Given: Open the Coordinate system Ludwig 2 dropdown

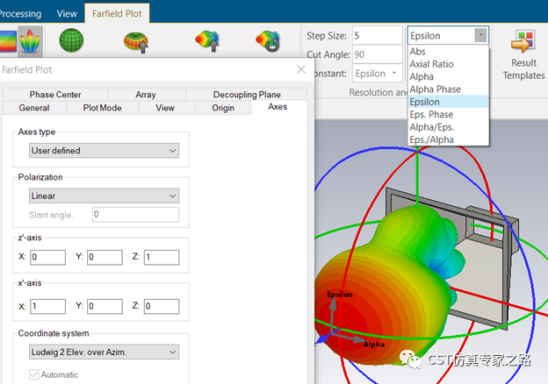Looking at the screenshot, I should pos(104,352).
